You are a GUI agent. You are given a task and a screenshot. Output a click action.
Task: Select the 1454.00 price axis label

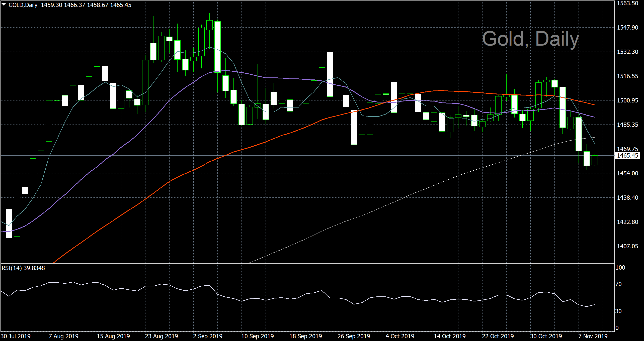point(627,173)
